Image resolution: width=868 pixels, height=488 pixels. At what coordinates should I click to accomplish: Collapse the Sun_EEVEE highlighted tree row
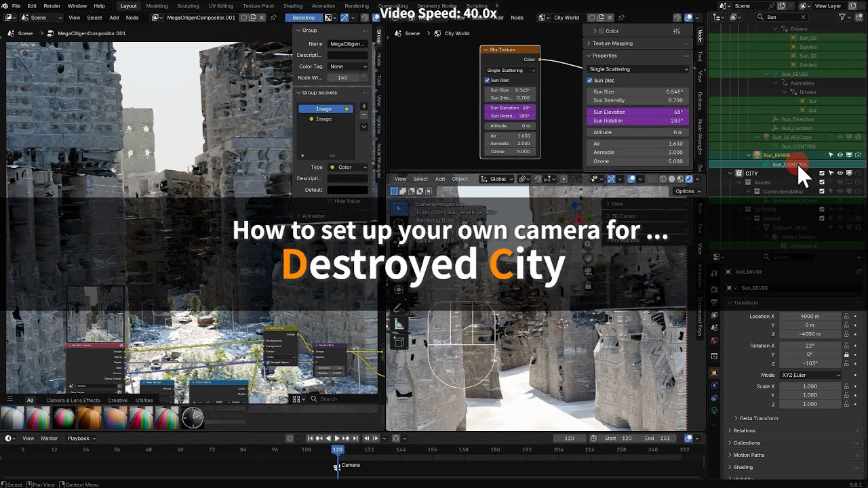pos(749,155)
